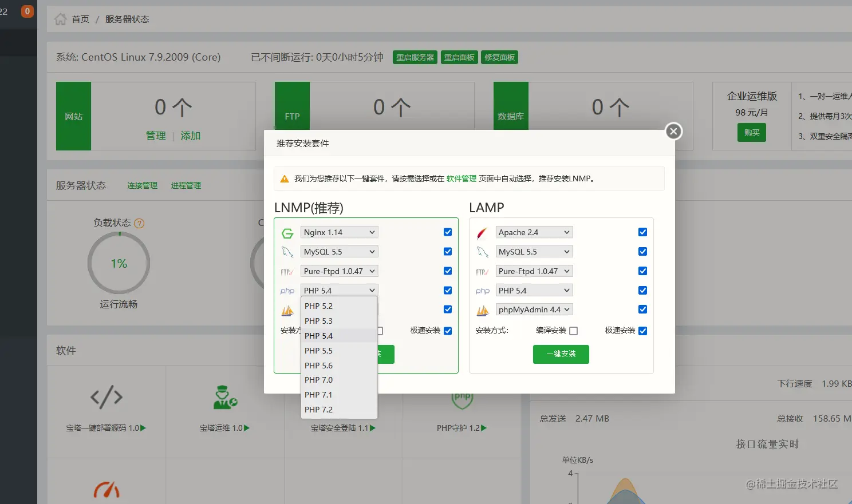Click the load status 1% gauge
The width and height of the screenshot is (852, 504).
click(x=119, y=263)
